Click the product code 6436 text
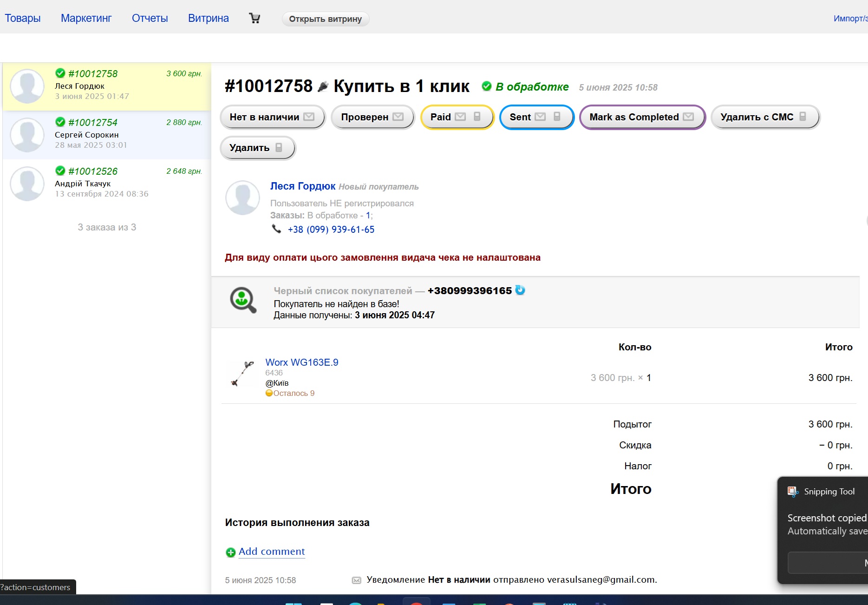This screenshot has width=868, height=605. pyautogui.click(x=274, y=373)
